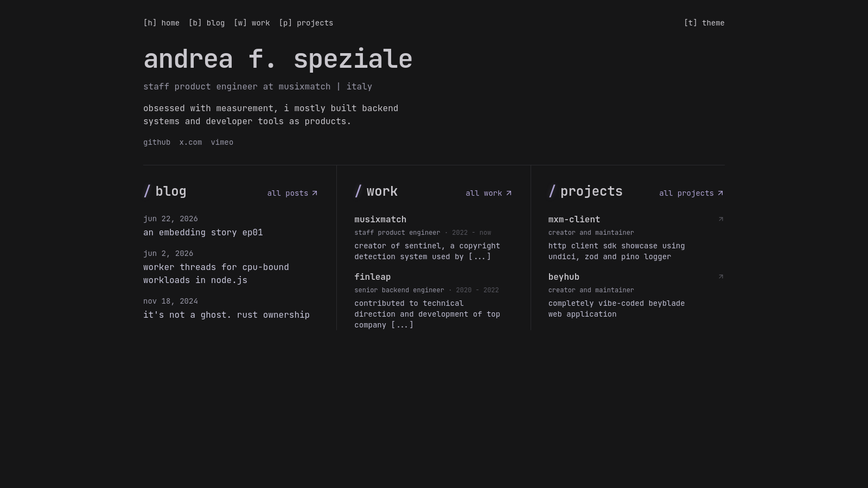This screenshot has width=868, height=488.
Task: Open post an embedding story ep01
Action: [203, 233]
